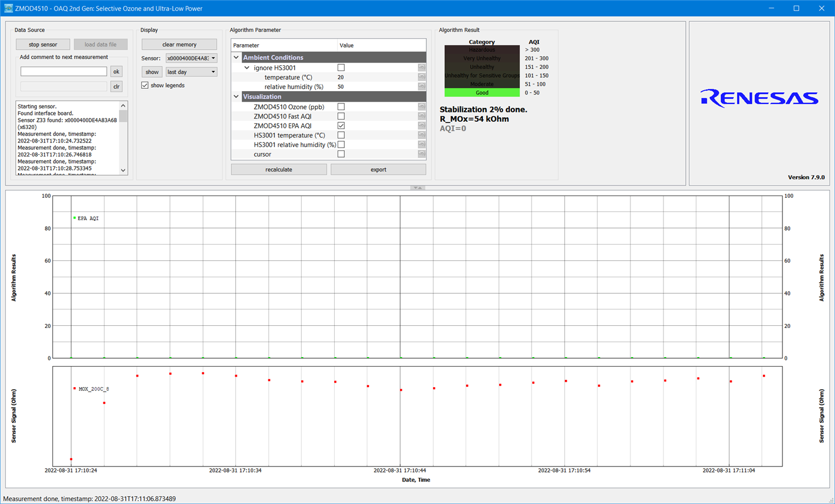This screenshot has width=835, height=504.
Task: Click the 'Stabilization 2% done.' text
Action: 483,110
